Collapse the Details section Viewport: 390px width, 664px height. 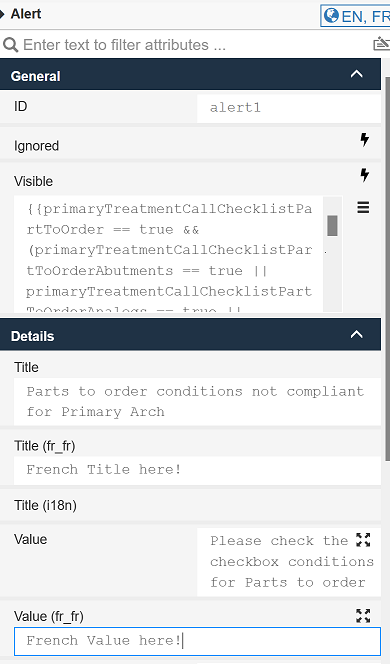pyautogui.click(x=357, y=335)
